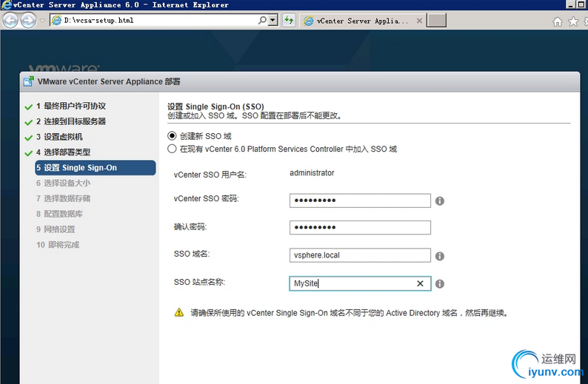Click info icon next to SSO 站点名称
588x384 pixels.
click(x=440, y=284)
